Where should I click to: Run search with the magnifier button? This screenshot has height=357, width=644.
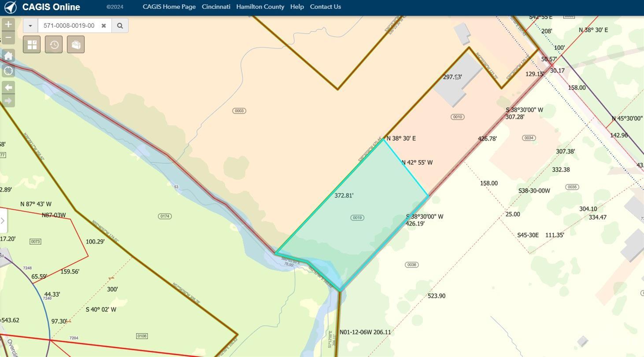[x=120, y=26]
